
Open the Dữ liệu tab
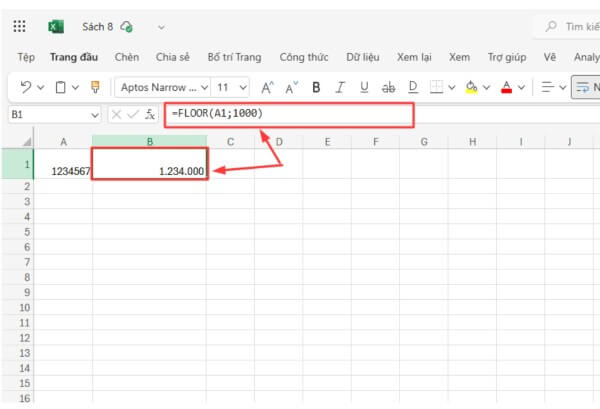coord(363,57)
